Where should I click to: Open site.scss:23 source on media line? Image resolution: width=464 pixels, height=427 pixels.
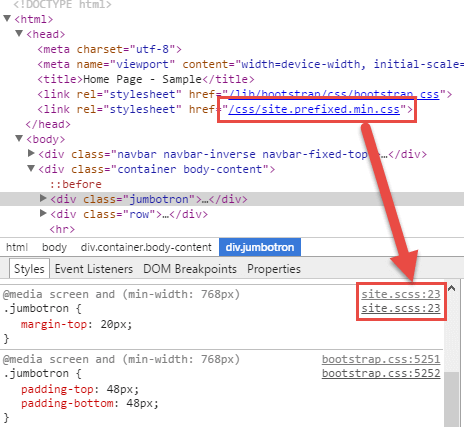(x=401, y=294)
